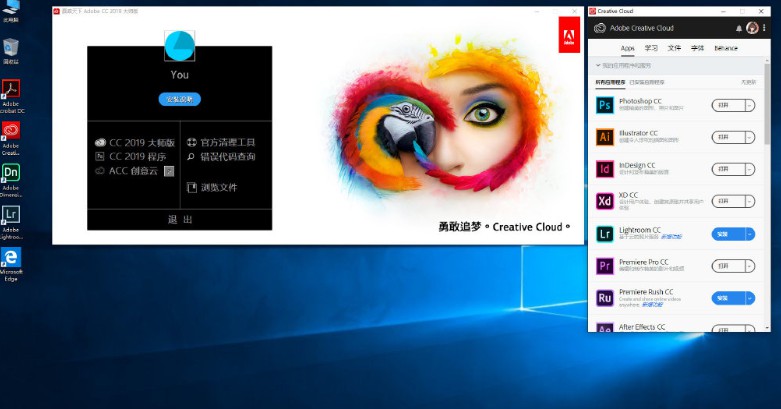Open dropdown arrow next to Photoshop CC button
781x409 pixels.
click(750, 105)
